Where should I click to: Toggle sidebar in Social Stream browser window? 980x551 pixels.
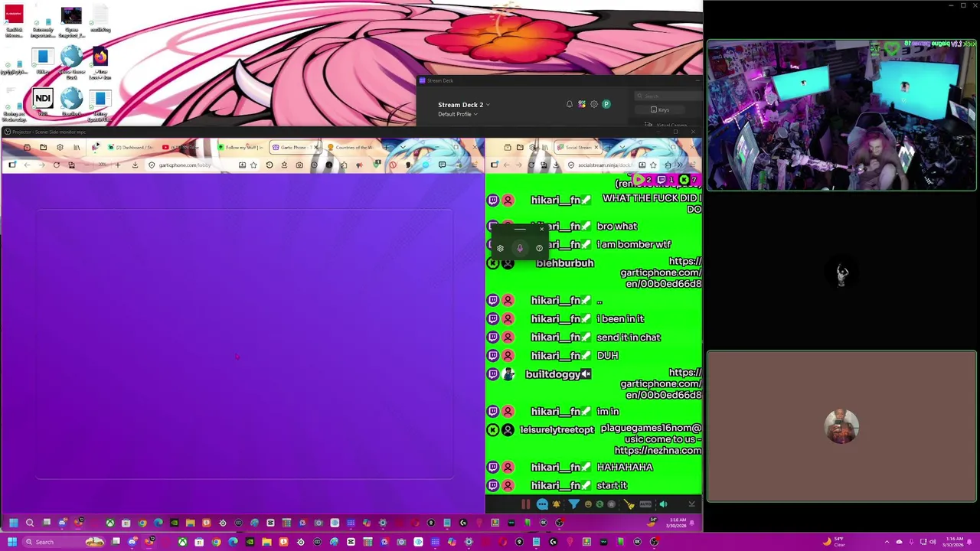[495, 165]
